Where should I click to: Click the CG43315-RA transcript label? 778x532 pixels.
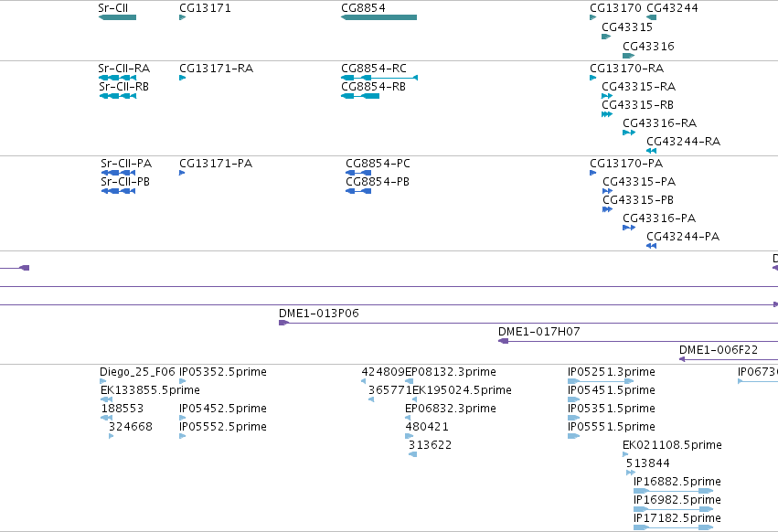638,86
